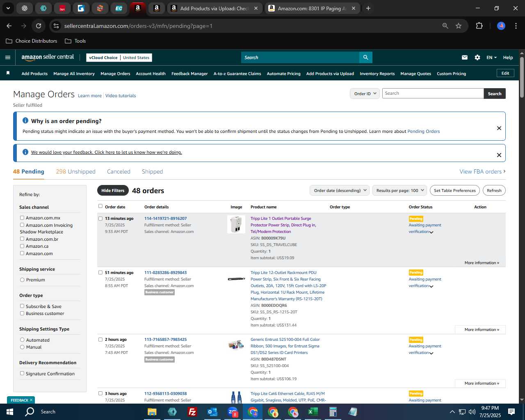
Task: Open the View FBA orders link
Action: click(x=482, y=171)
